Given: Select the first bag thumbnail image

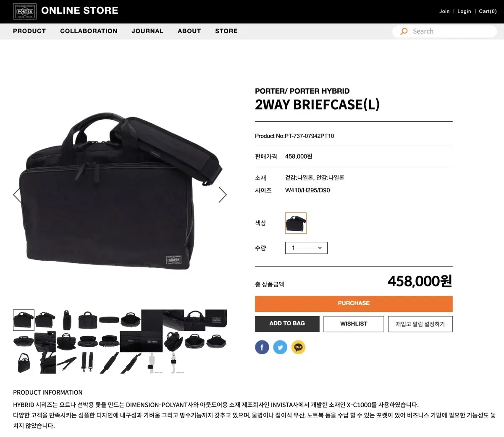Looking at the screenshot, I should click(x=24, y=320).
